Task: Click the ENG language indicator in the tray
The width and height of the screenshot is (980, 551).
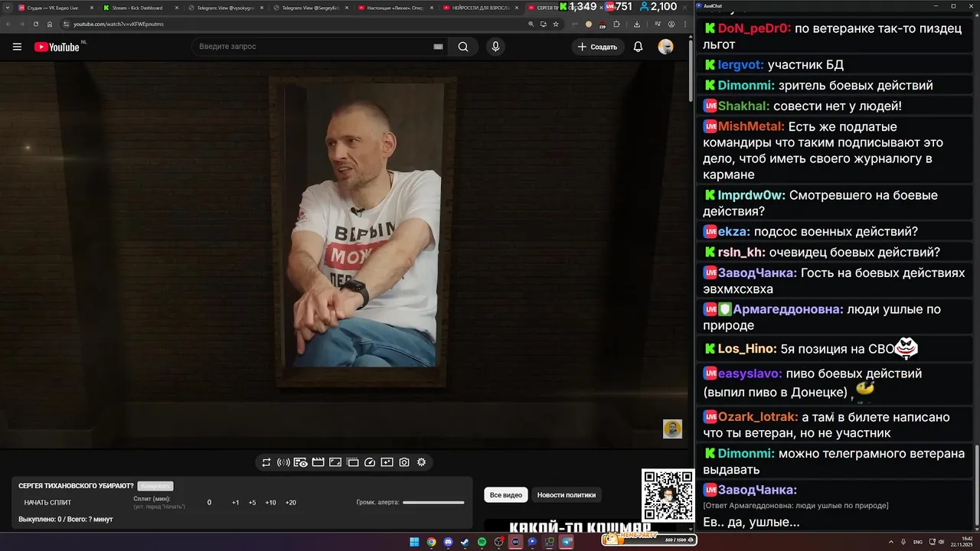Action: tap(918, 542)
